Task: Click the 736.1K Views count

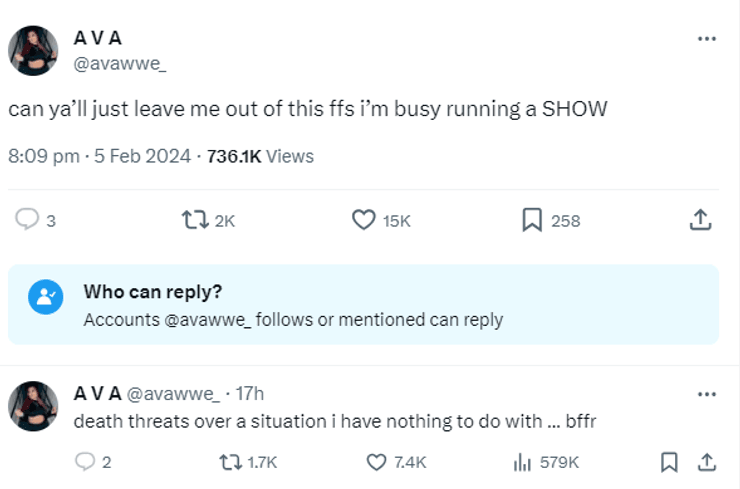Action: (260, 156)
